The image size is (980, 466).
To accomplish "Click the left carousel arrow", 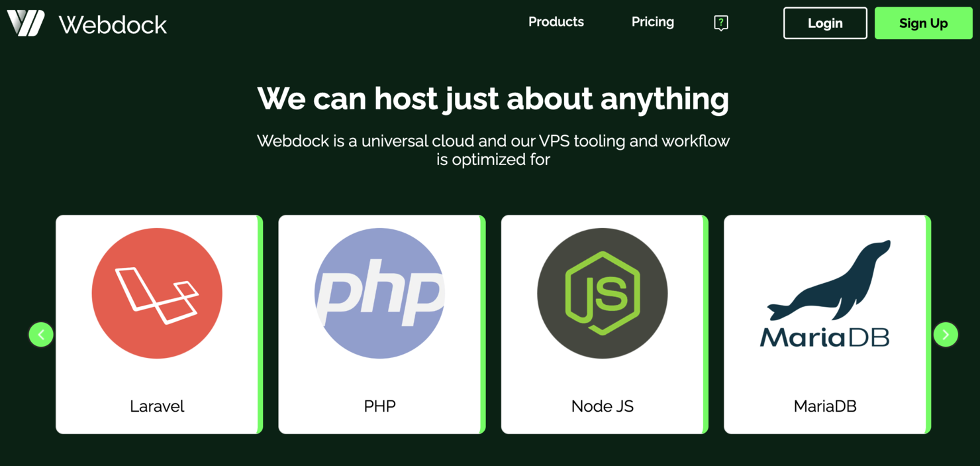I will point(41,334).
